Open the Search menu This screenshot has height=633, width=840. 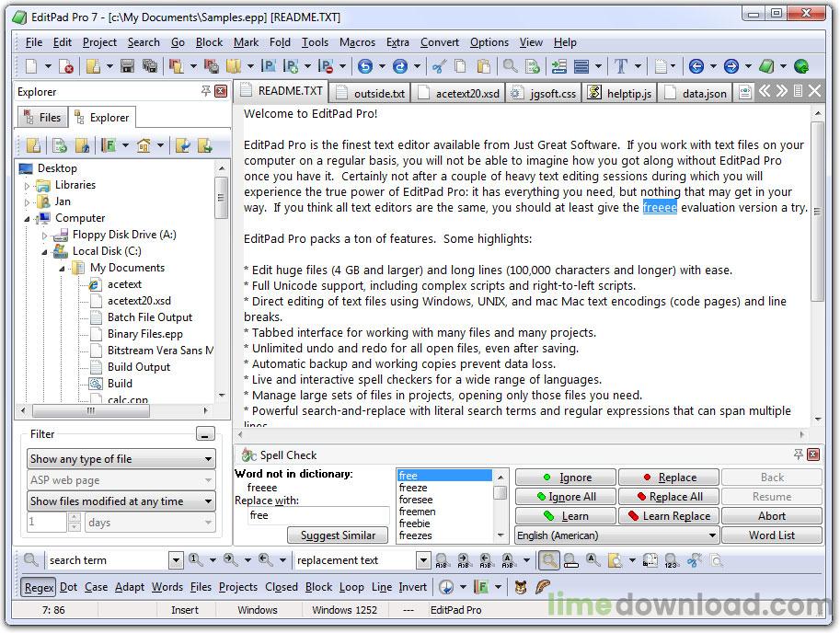143,41
